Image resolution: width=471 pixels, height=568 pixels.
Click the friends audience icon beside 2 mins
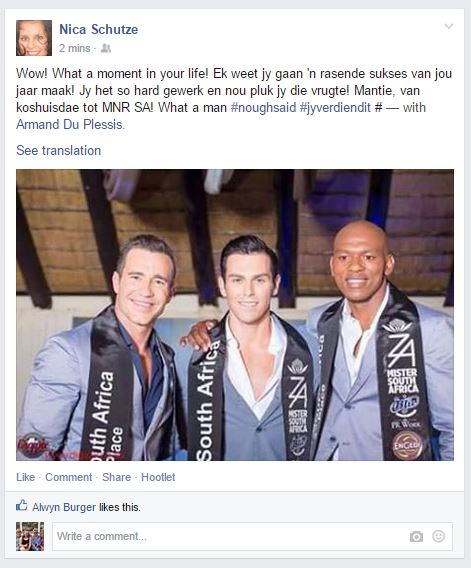[x=106, y=48]
